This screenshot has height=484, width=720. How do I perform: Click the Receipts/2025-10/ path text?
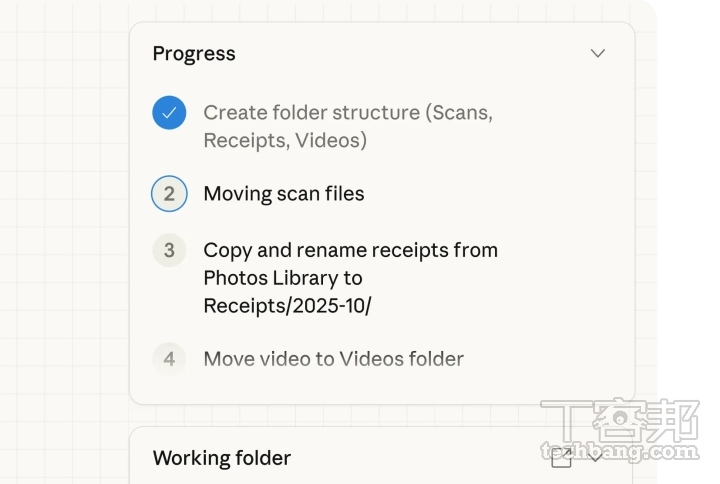point(287,306)
